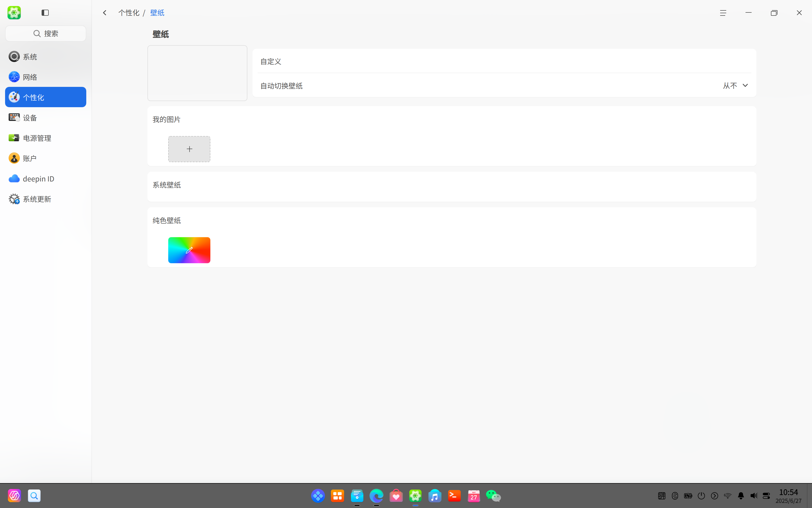The width and height of the screenshot is (812, 508).
Task: Add a picture with the plus tile
Action: coord(189,149)
